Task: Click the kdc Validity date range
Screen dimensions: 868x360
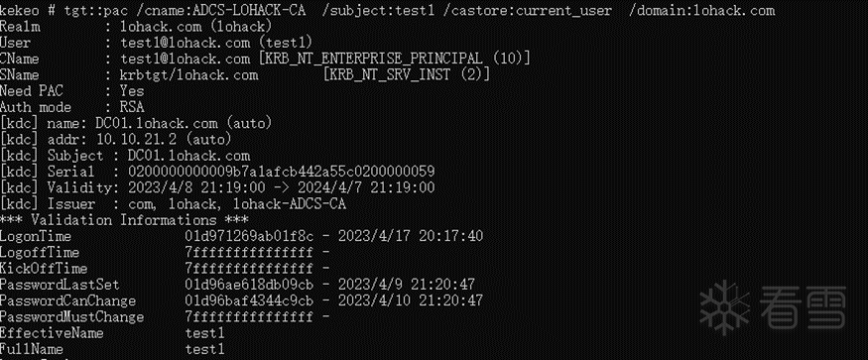Action: pyautogui.click(x=281, y=187)
